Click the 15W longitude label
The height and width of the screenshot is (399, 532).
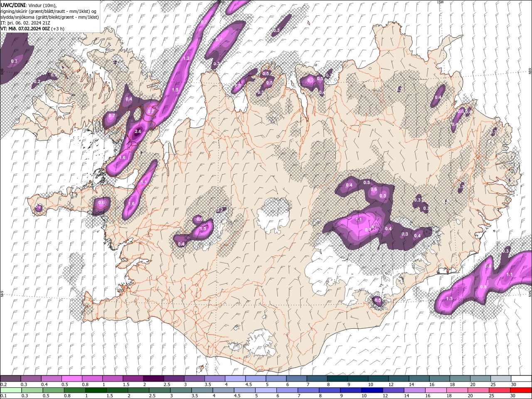point(441,2)
